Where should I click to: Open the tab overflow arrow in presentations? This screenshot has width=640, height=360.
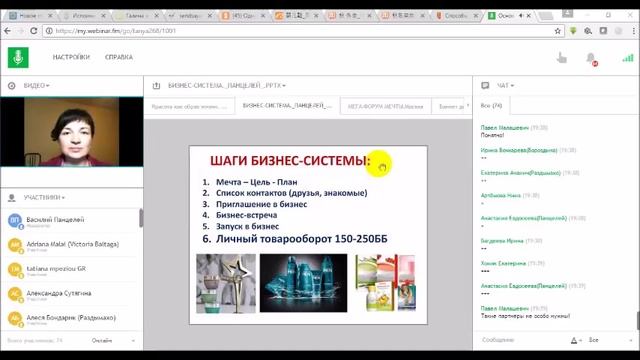point(468,106)
